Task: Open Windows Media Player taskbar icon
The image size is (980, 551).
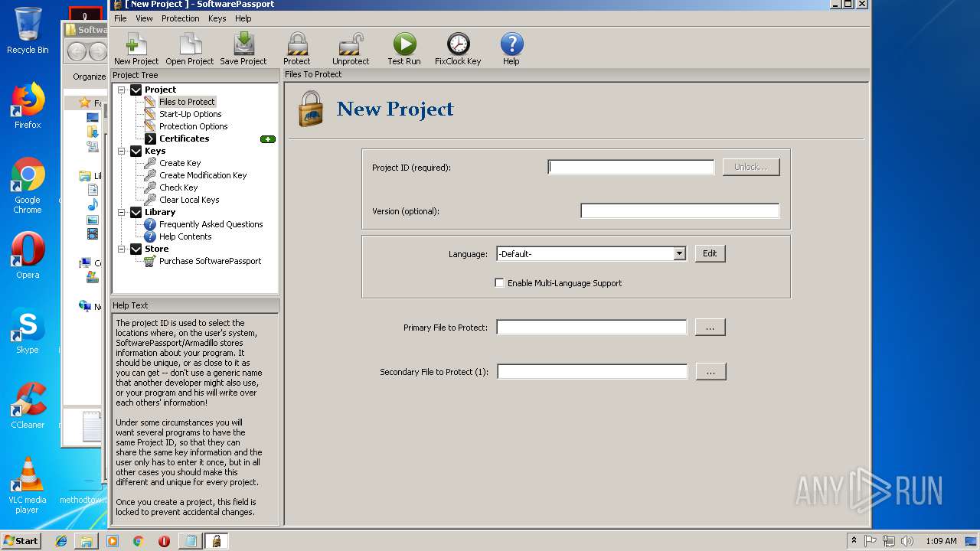Action: pyautogui.click(x=113, y=541)
